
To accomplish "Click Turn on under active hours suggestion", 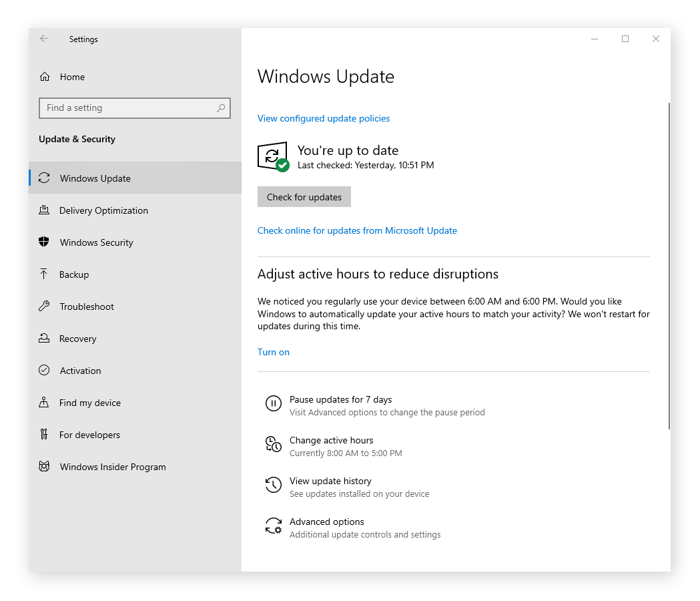I will point(273,352).
